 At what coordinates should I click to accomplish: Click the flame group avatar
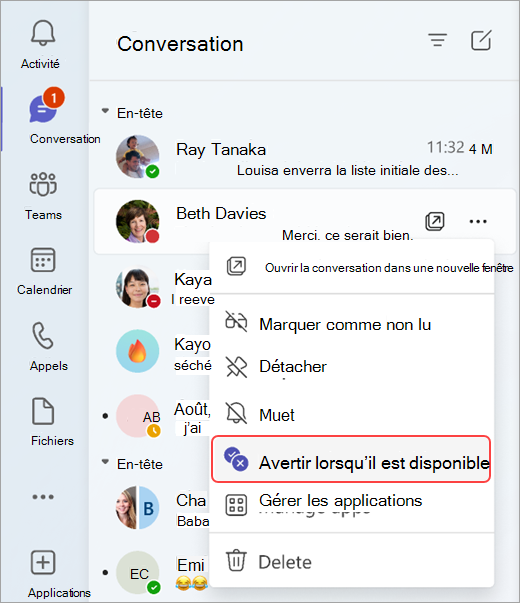pos(138,351)
